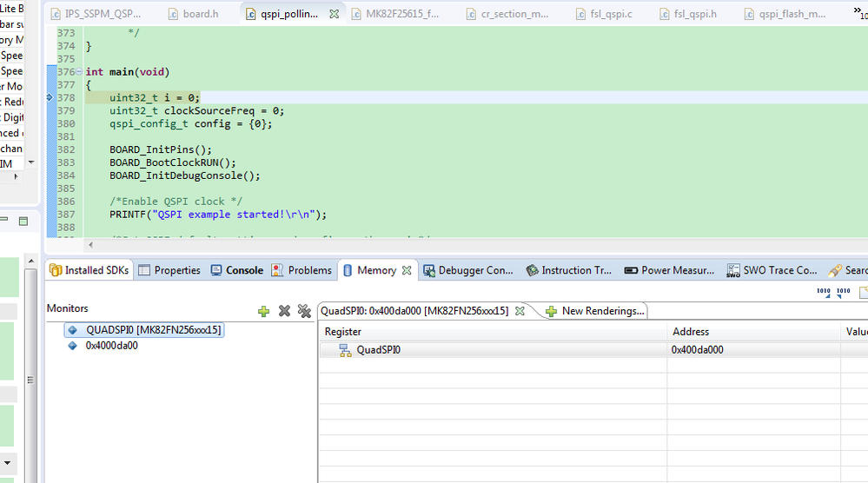Screen dimensions: 868x483
Task: Select the QuadSPI0 register row
Action: [x=593, y=350]
